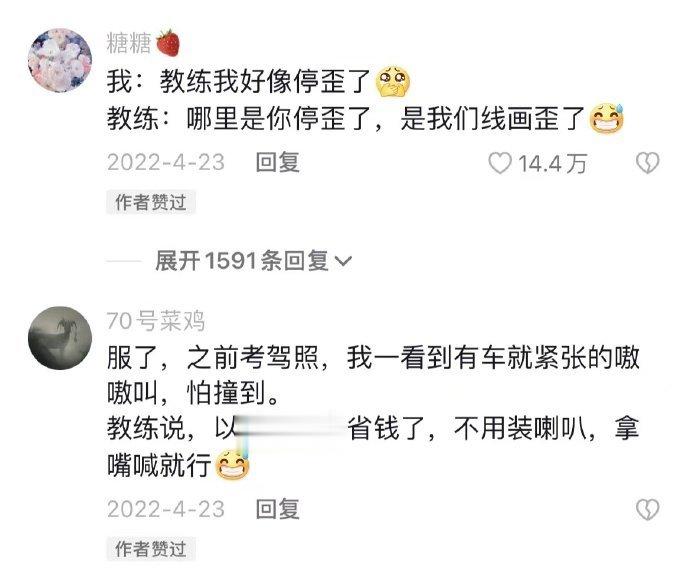Reply to 糖糖's comment via 回复
Image resolution: width=690 pixels, height=580 pixels.
tap(278, 162)
